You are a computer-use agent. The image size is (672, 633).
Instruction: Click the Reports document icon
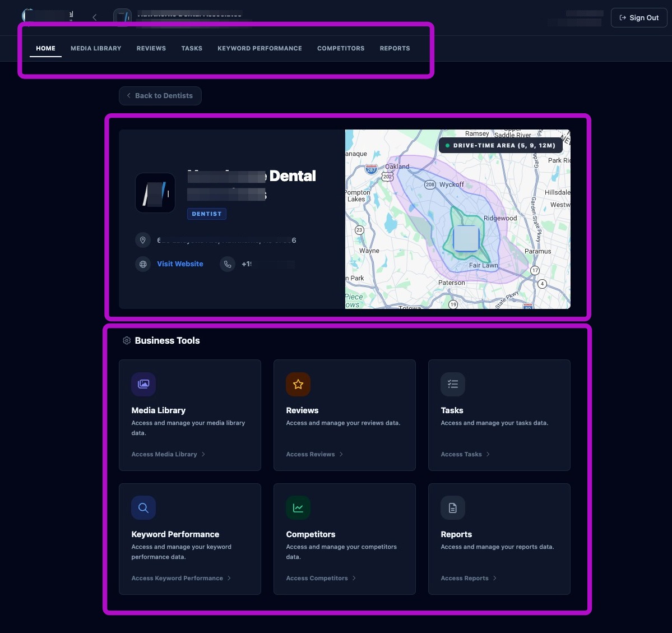453,508
